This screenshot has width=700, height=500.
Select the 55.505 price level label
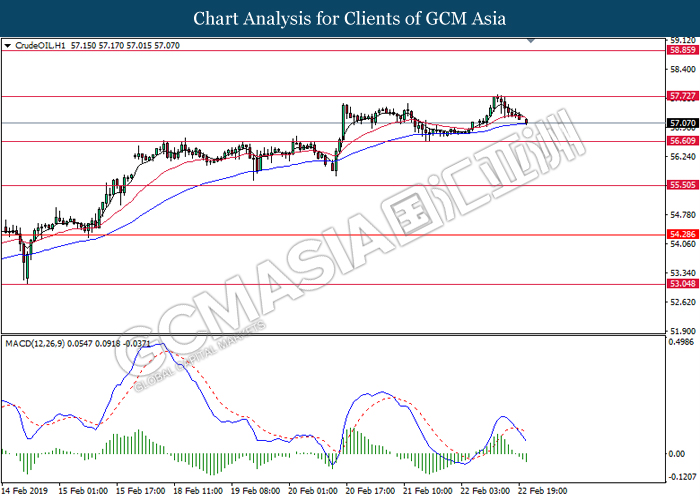[682, 185]
